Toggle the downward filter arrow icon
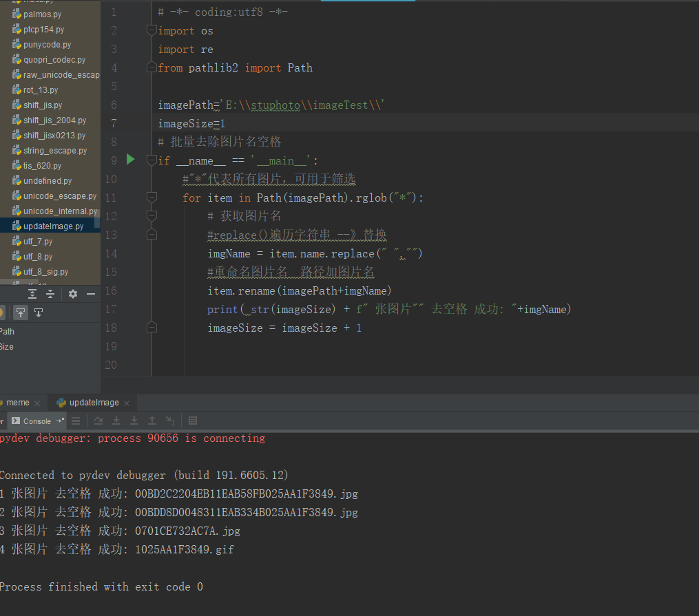The image size is (699, 616). 39,312
